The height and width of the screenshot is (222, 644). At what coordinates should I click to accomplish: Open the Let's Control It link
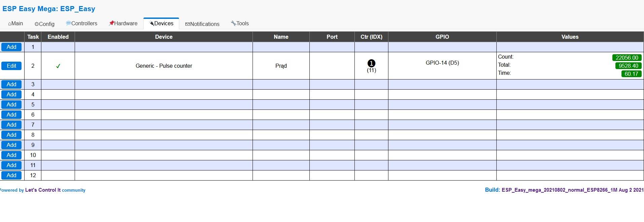[x=43, y=190]
